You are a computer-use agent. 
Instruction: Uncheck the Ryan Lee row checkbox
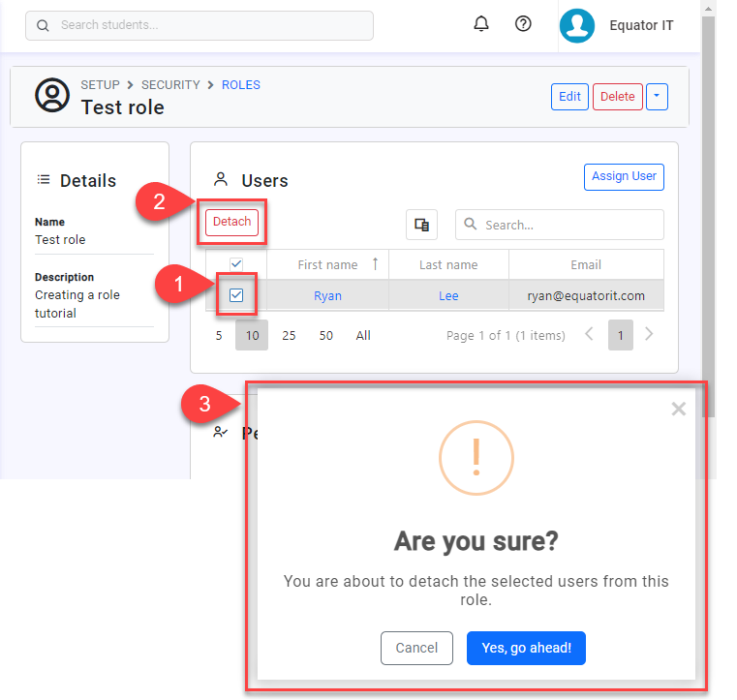coord(236,295)
